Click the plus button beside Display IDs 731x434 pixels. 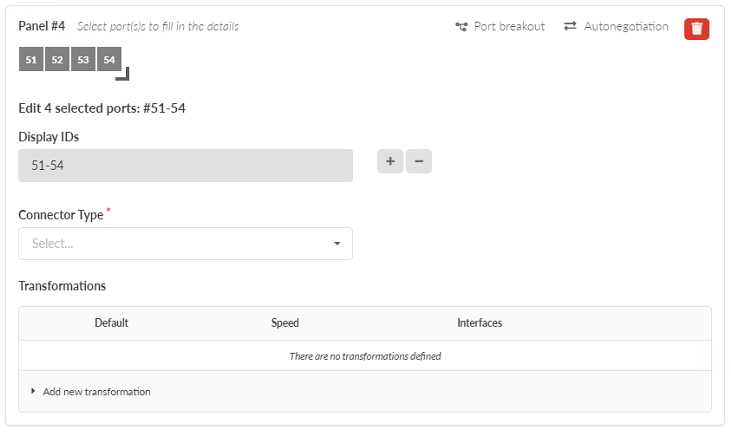click(x=390, y=162)
